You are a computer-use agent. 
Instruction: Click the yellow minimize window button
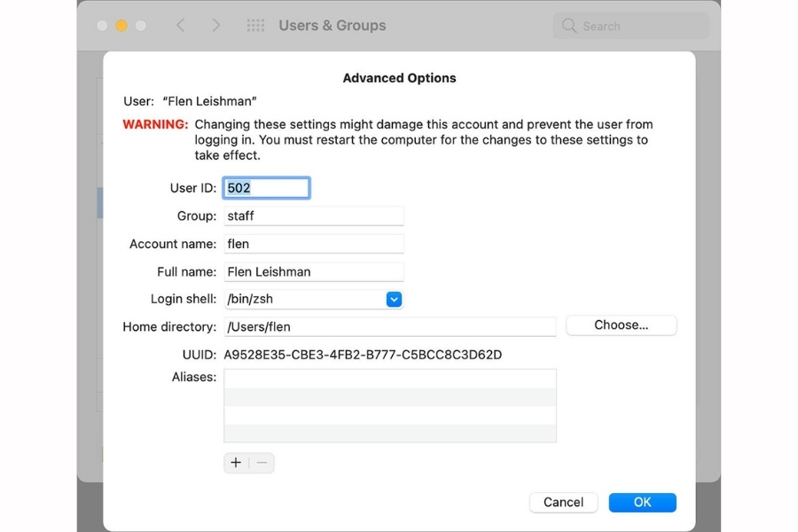[x=121, y=26]
